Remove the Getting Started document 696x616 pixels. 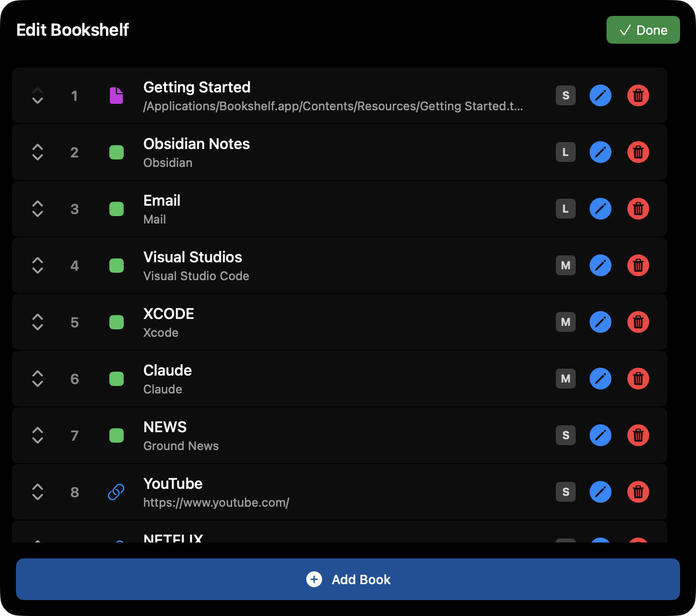[x=638, y=95]
